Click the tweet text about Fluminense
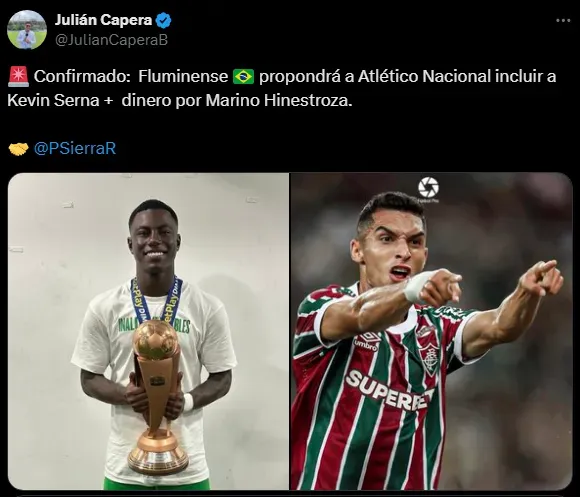The image size is (580, 497). pyautogui.click(x=281, y=88)
